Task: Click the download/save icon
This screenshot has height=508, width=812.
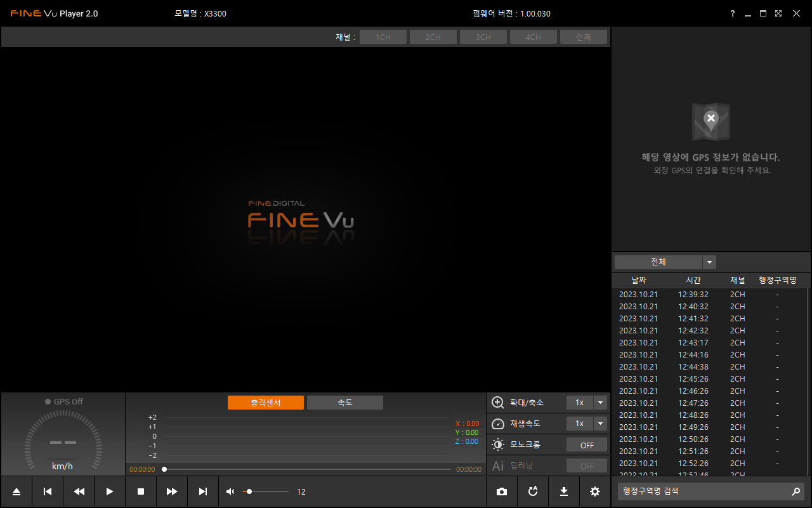Action: click(564, 491)
